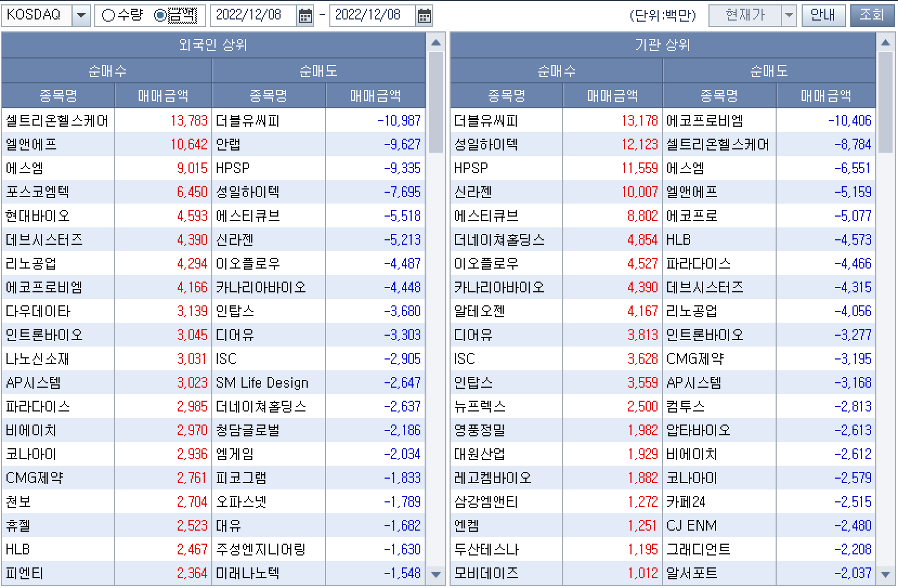Select 알테오젠 row
The width and height of the screenshot is (898, 588).
coord(506,311)
